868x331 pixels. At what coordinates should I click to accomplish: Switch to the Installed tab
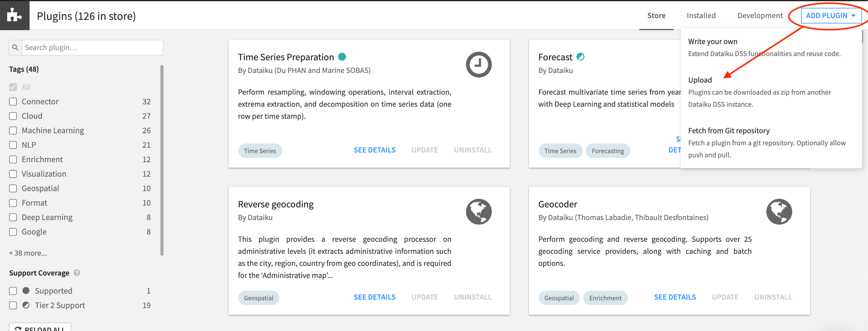click(x=701, y=15)
